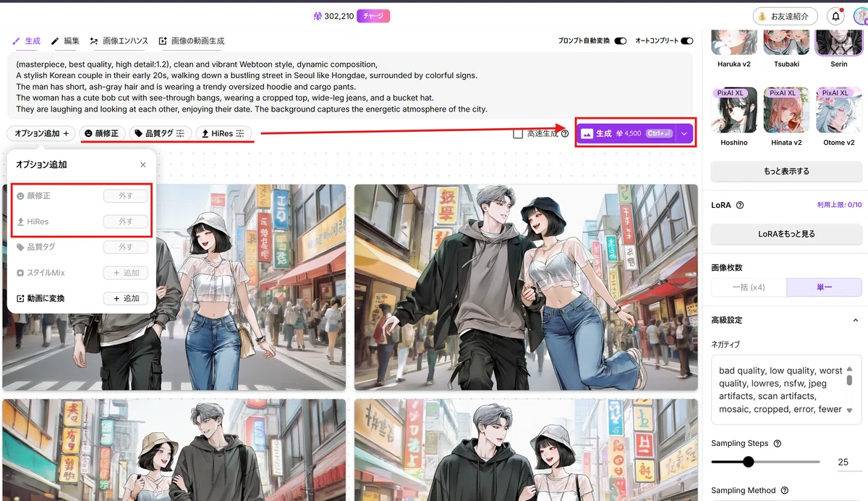Viewport: 868px width, 501px height.
Task: Click the LoRAをもっと見る button
Action: (x=786, y=234)
